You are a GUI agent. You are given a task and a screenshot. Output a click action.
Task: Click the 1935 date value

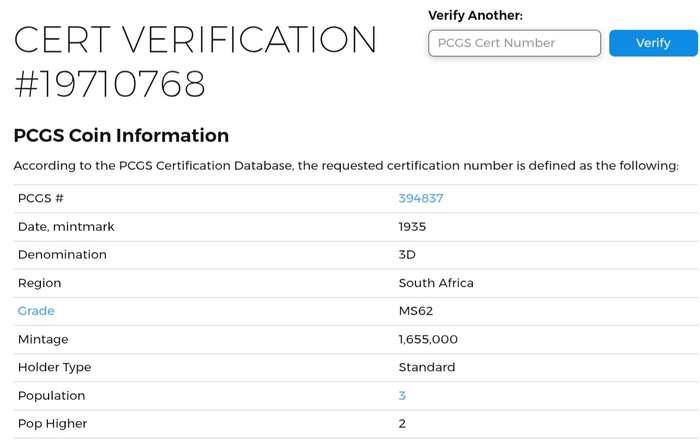click(x=412, y=227)
